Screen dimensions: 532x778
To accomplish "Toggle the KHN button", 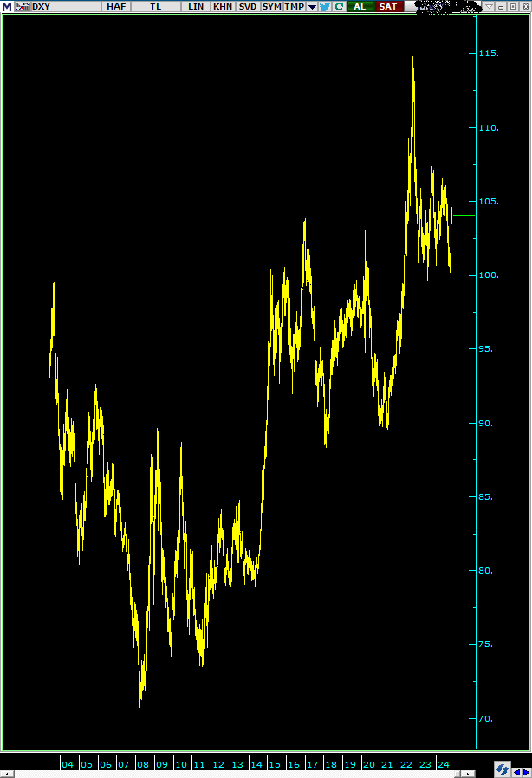I will coord(223,6).
